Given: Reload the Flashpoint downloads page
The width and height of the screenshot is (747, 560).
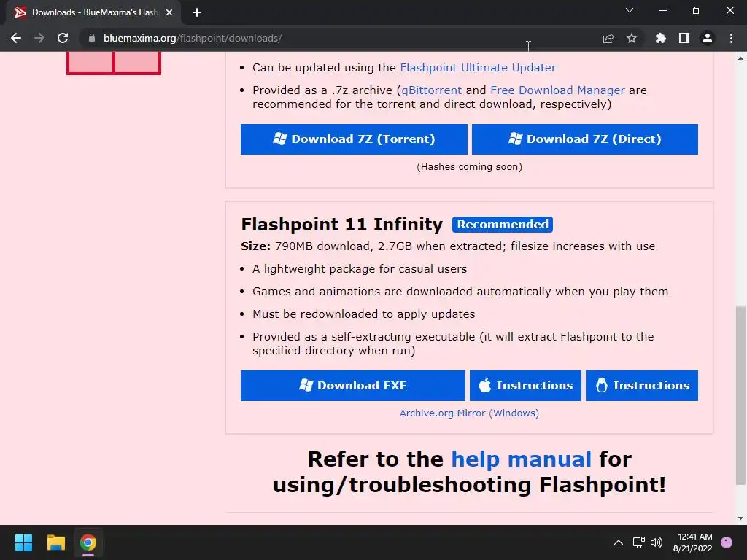Looking at the screenshot, I should pos(63,38).
